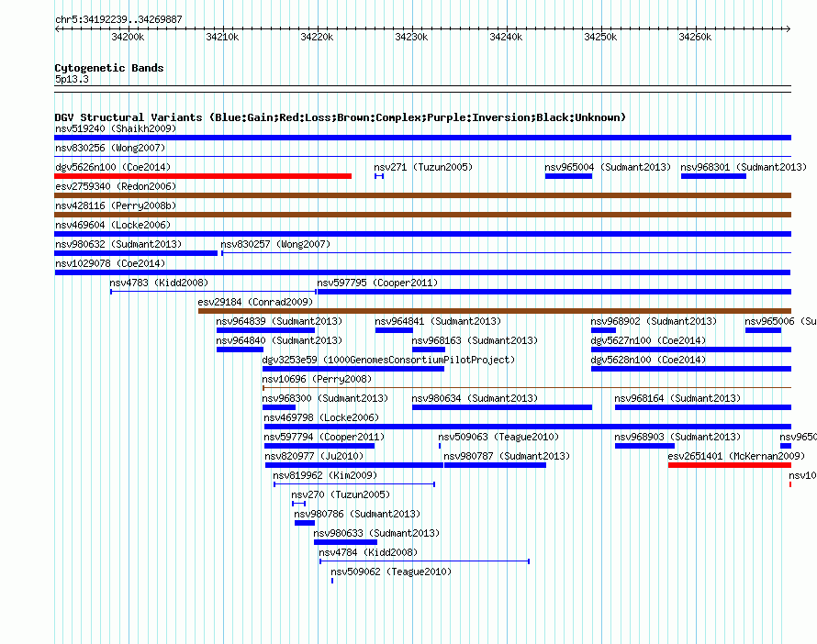
Task: Open nsv820977 (Ju2010) label
Action: pos(314,456)
